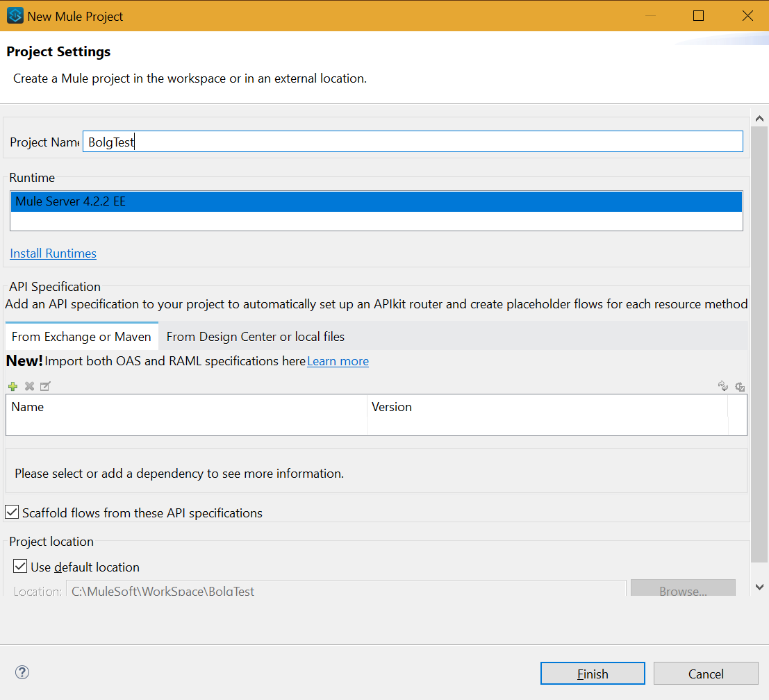The width and height of the screenshot is (769, 700).
Task: Select Mule Server 4.2.2 EE runtime
Action: (x=376, y=201)
